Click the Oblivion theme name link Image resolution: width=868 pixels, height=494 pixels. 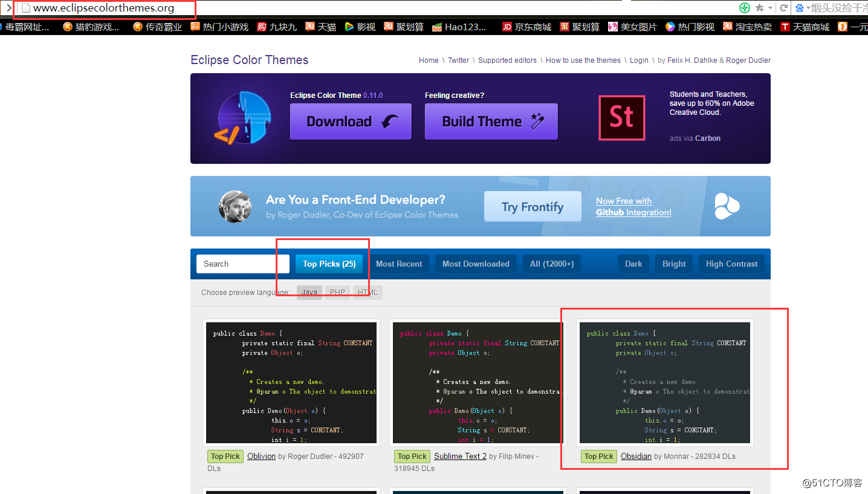(x=261, y=457)
